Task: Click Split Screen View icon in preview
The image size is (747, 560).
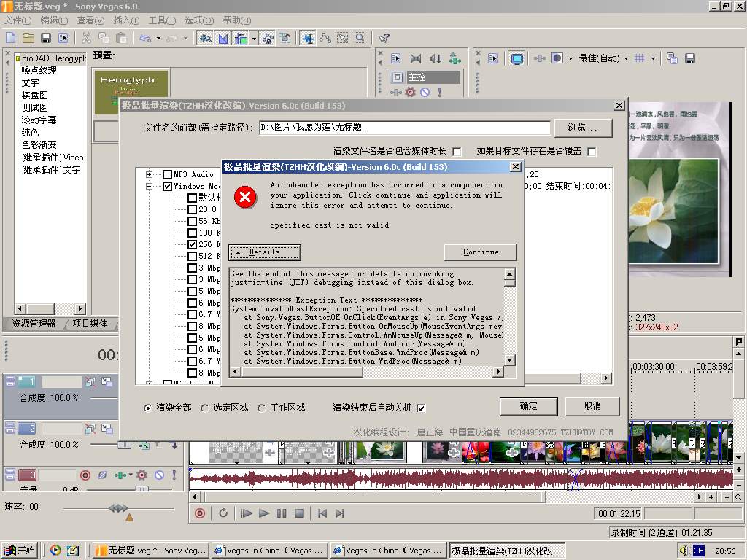Action: tap(557, 58)
